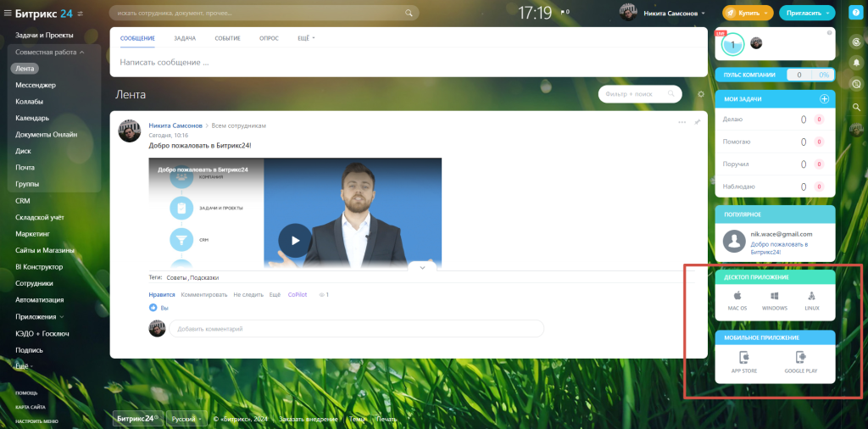Add a new task with plus icon

tap(824, 99)
